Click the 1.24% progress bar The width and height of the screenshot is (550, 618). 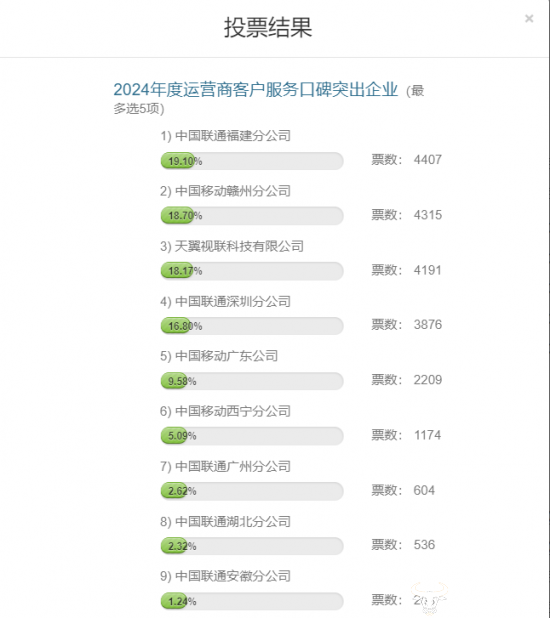click(252, 601)
